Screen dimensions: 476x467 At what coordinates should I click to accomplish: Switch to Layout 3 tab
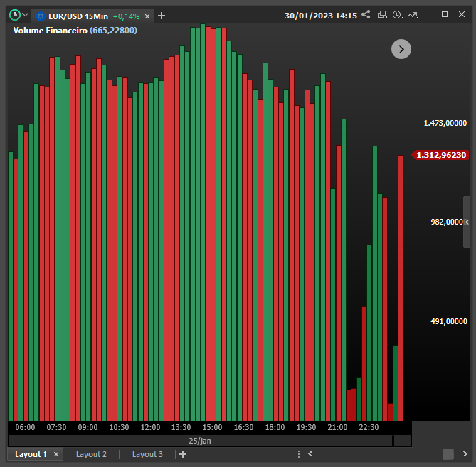[147, 454]
